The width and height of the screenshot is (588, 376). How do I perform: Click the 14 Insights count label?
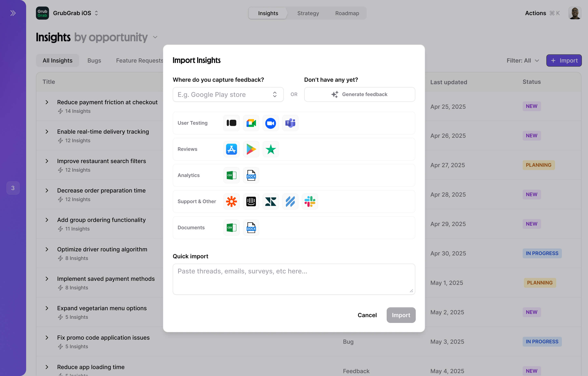point(78,111)
